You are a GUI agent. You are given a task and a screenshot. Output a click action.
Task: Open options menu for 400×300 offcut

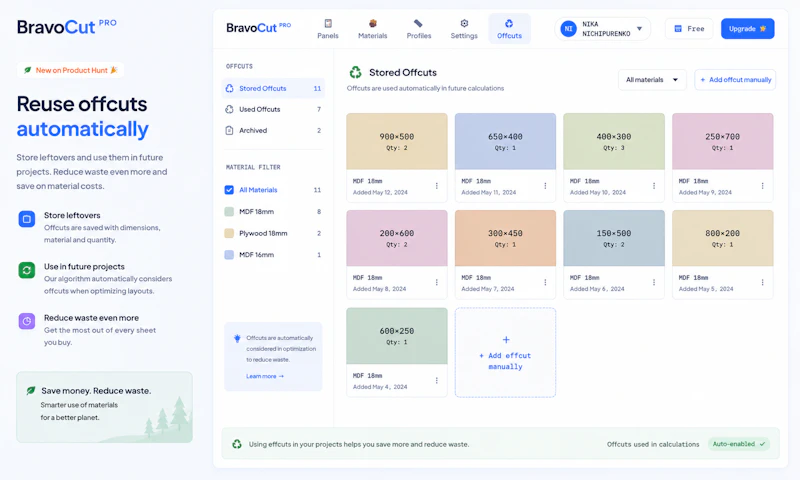click(x=654, y=186)
